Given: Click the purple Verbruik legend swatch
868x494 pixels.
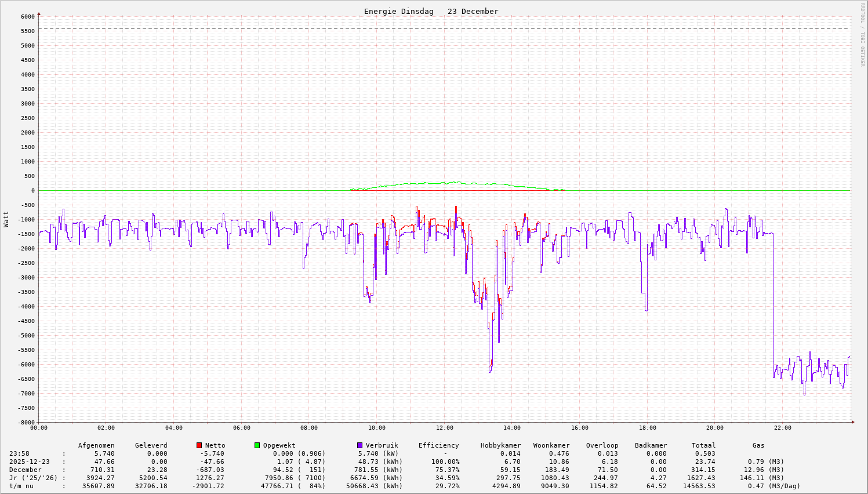Looking at the screenshot, I should (x=359, y=445).
